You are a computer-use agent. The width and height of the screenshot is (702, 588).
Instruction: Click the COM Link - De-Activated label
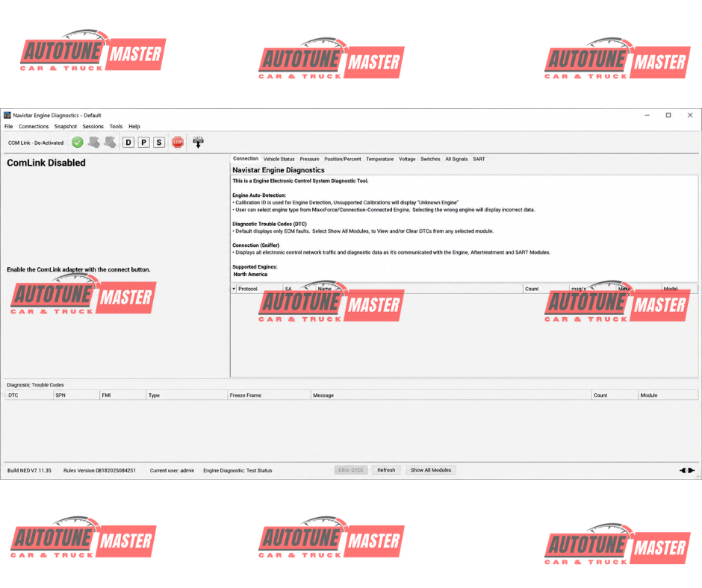(36, 143)
